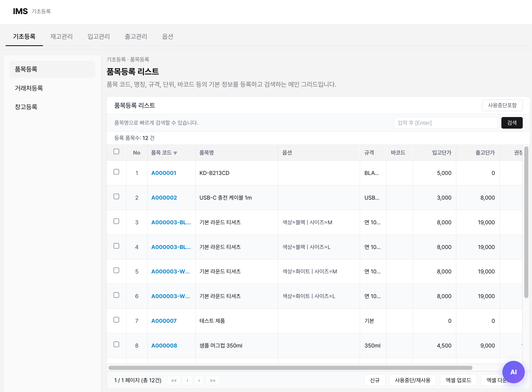Switch to the 재고관리 tab
Viewport: 532px width, 392px height.
[61, 36]
